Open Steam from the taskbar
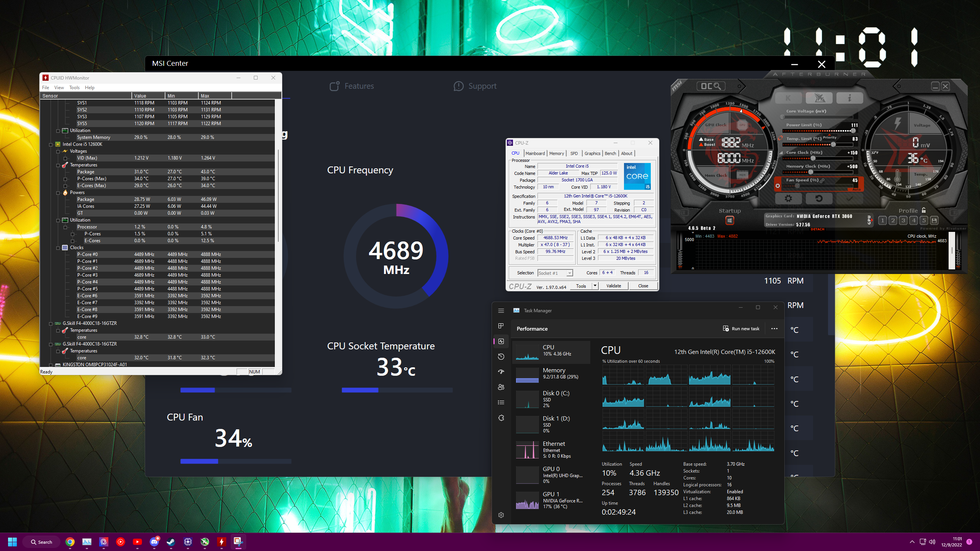Image resolution: width=980 pixels, height=551 pixels. point(171,542)
